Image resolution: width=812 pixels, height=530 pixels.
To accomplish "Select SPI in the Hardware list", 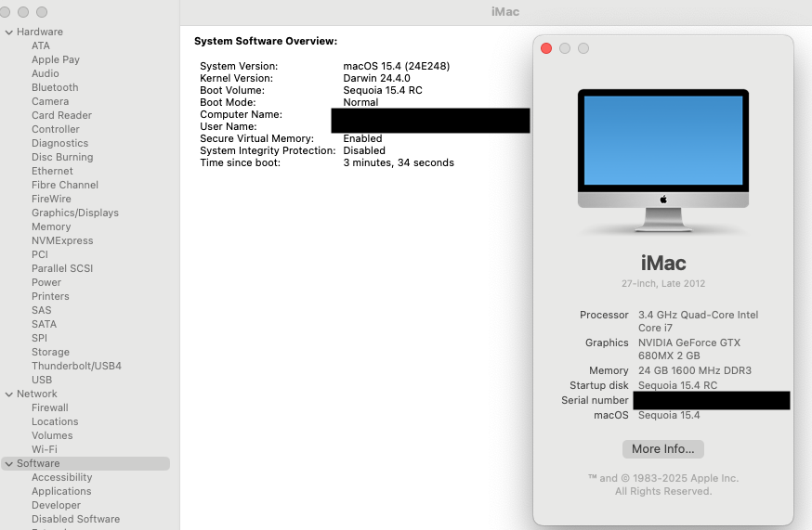I will (x=39, y=338).
